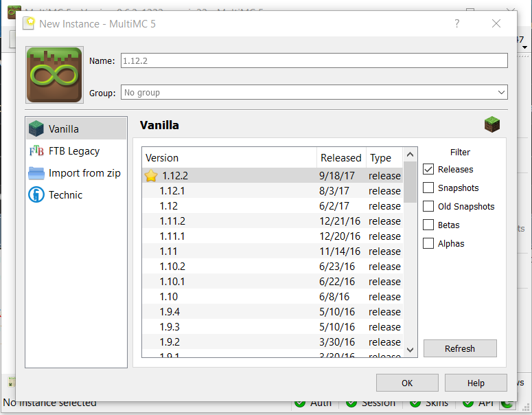Select Vanilla in the source list
The width and height of the screenshot is (532, 415).
[76, 128]
